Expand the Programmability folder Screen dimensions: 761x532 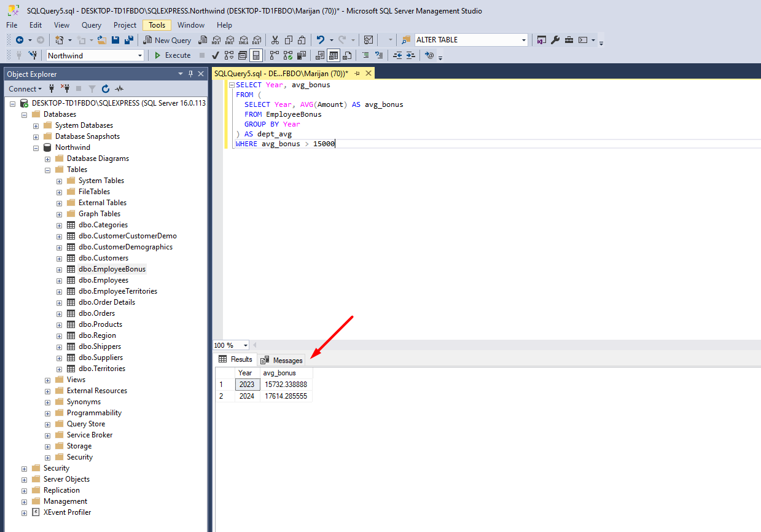[48, 413]
